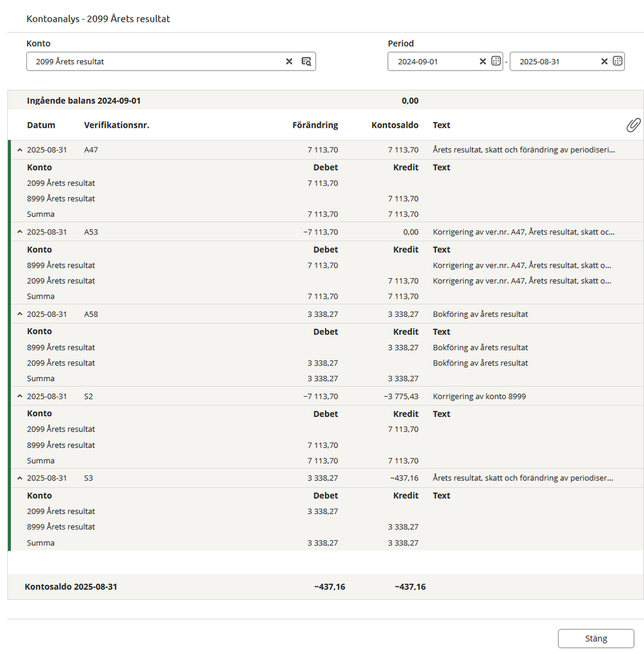
Task: Open text for Korrigering av konto 8999
Action: (480, 397)
